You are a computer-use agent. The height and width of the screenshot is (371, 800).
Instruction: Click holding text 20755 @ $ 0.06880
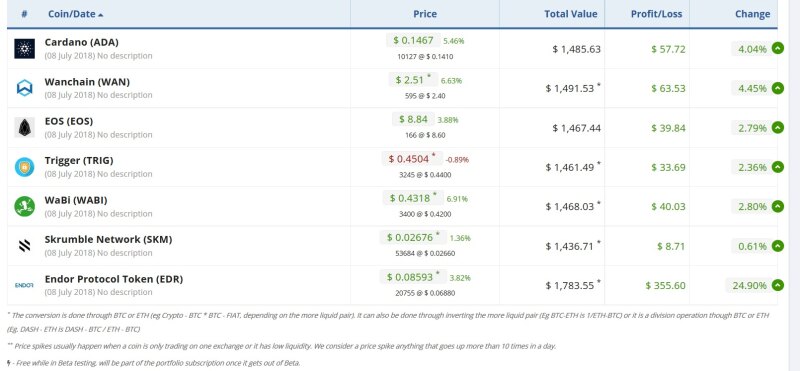click(x=425, y=293)
